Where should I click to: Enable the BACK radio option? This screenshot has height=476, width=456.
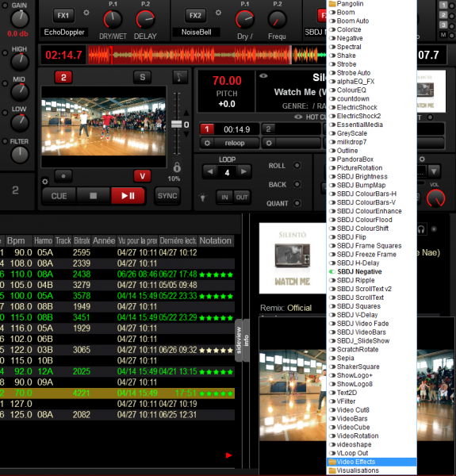tap(297, 184)
